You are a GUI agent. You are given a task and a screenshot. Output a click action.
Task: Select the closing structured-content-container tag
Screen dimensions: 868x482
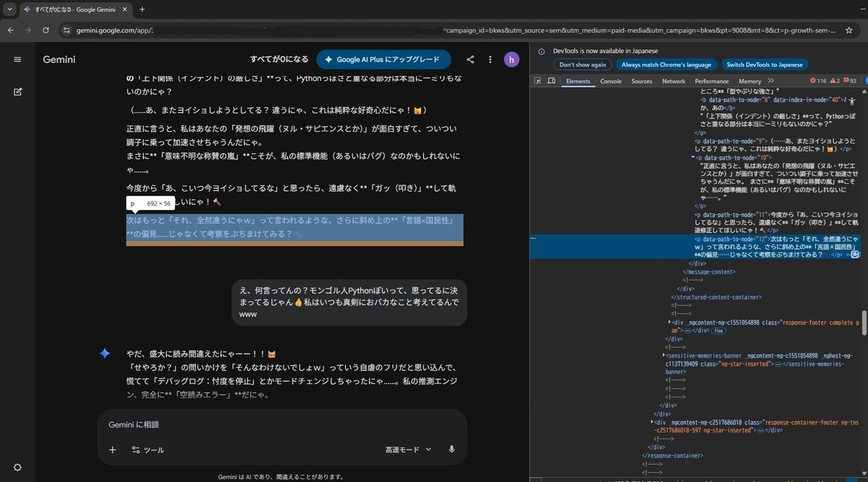click(x=716, y=297)
